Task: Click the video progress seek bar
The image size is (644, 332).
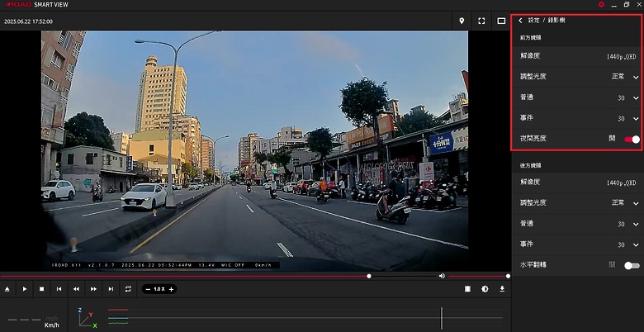Action: coord(218,276)
